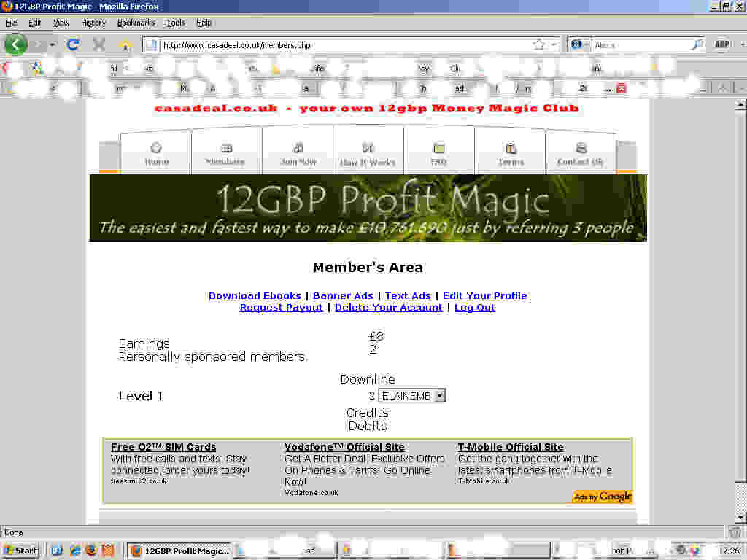Click the Windows Start button
747x560 pixels.
(x=20, y=551)
